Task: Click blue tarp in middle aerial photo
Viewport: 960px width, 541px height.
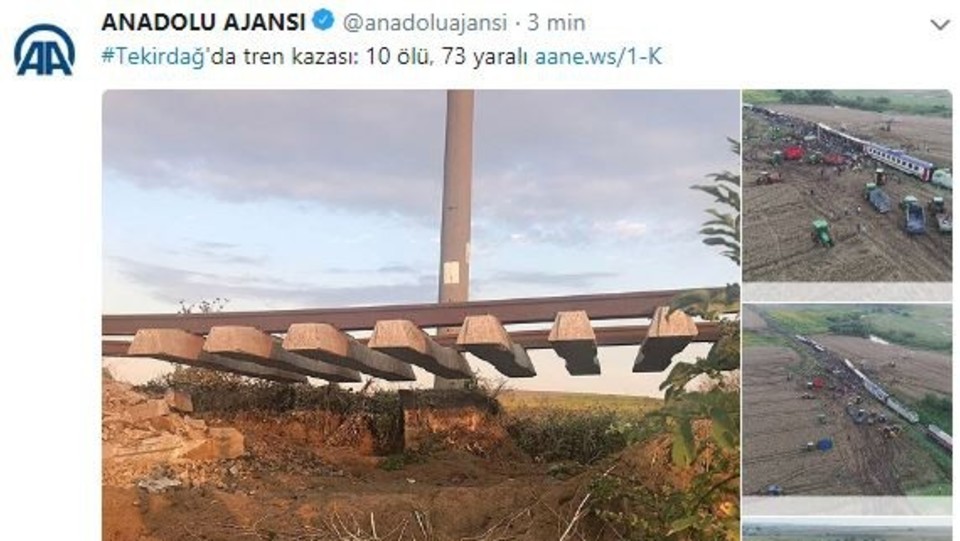Action: (824, 444)
